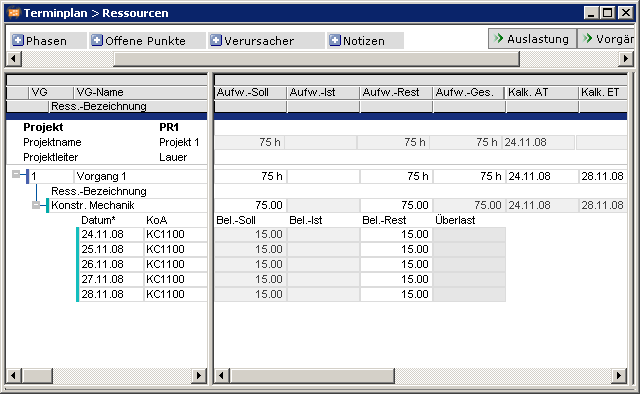Screen dimensions: 640x394
Task: Click the Vorgang 1 name cell
Action: 140,176
